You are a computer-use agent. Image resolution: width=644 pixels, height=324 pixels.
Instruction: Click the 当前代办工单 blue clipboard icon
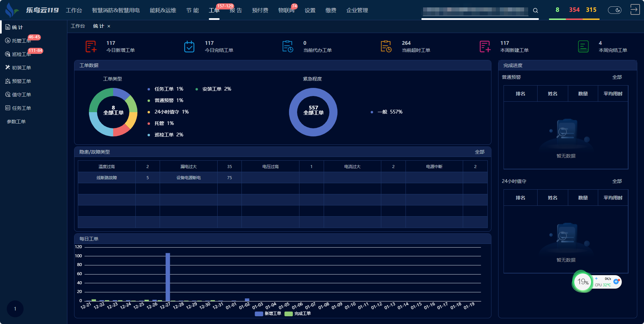point(288,46)
